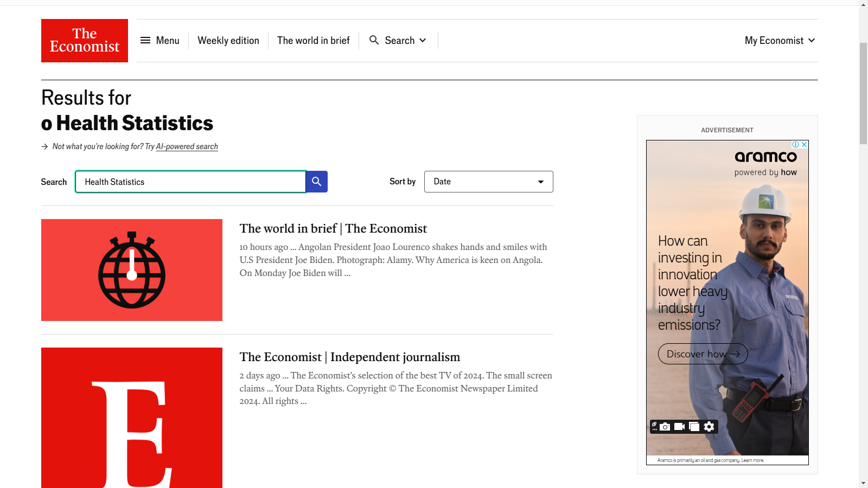Click the stacked windows icon
Viewport: 868px width, 488px height.
pos(694,427)
